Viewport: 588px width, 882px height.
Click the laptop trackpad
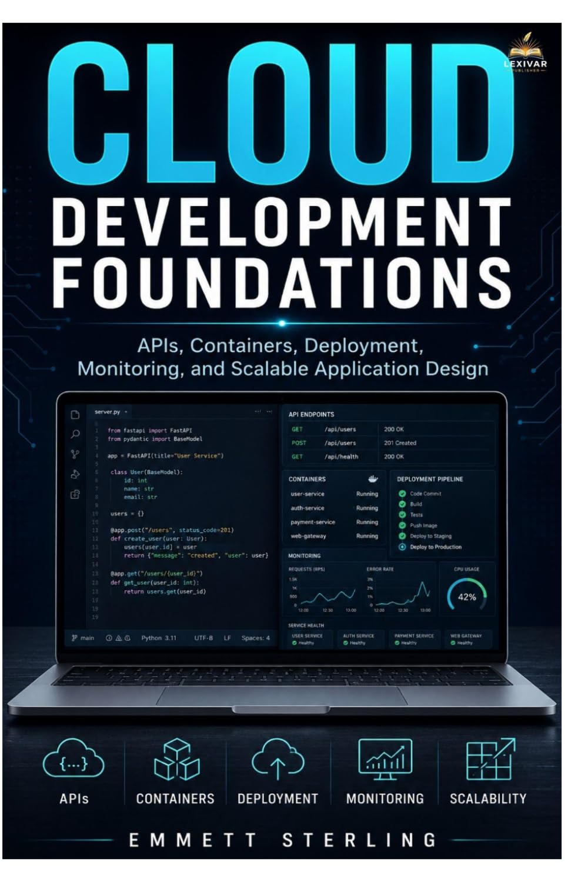[x=282, y=695]
